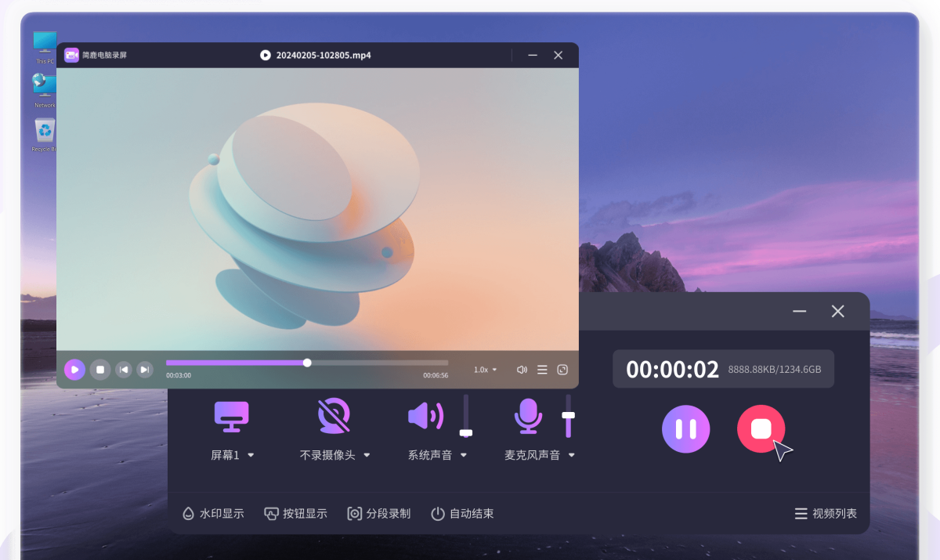Viewport: 940px width, 560px height.
Task: Open the video player playlist icon
Action: (x=542, y=370)
